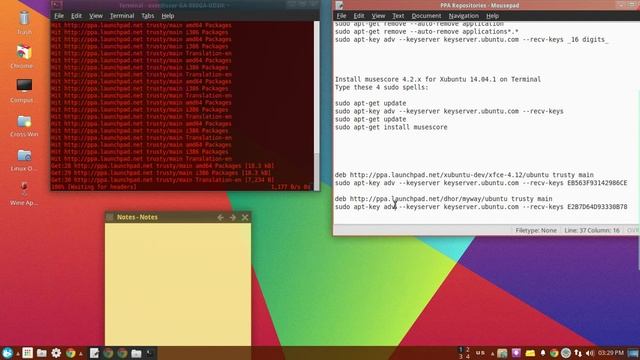Open the main application menu in the panel
640x360 pixels.
pos(7,353)
